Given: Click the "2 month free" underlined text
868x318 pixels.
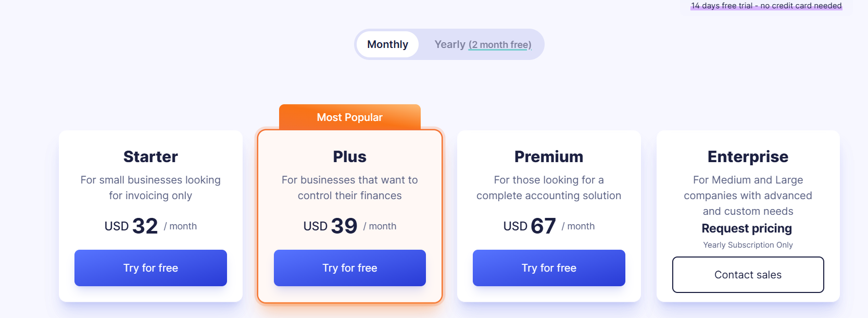Looking at the screenshot, I should pos(500,45).
